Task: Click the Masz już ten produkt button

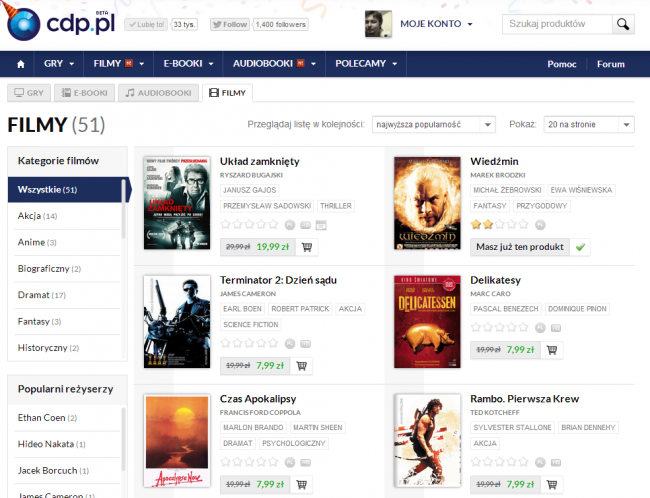Action: 520,247
